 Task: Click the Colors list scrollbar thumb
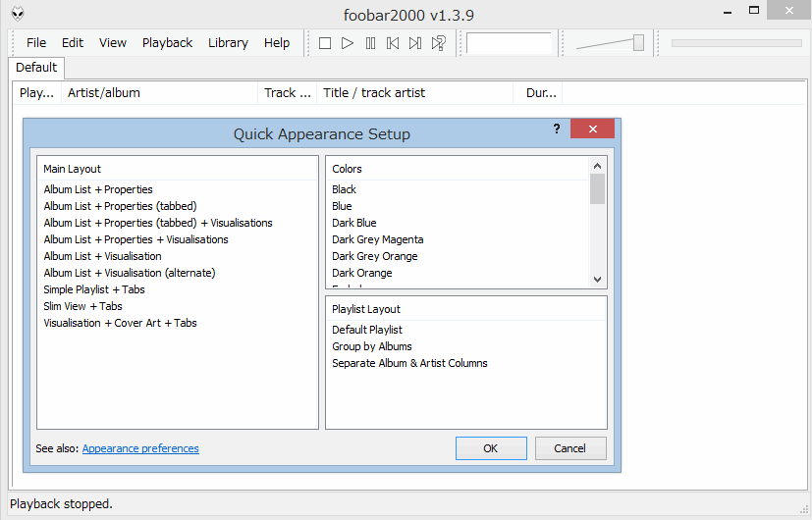click(x=597, y=188)
